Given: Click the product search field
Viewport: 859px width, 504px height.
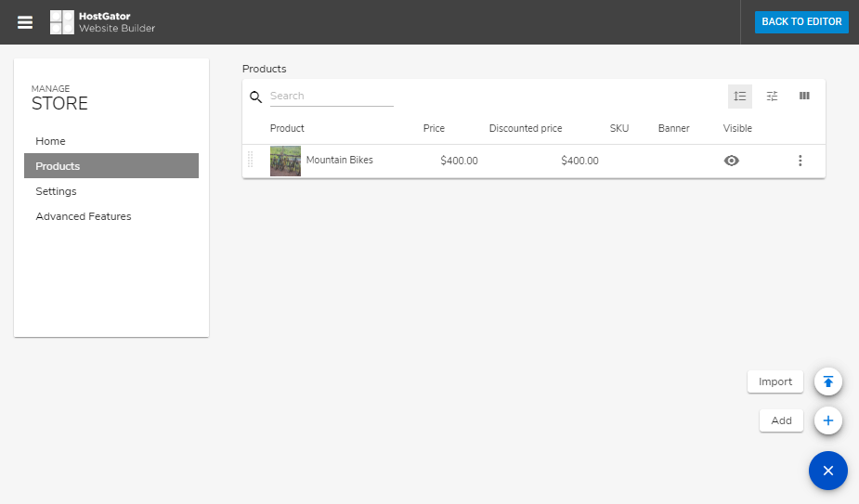Looking at the screenshot, I should 331,97.
